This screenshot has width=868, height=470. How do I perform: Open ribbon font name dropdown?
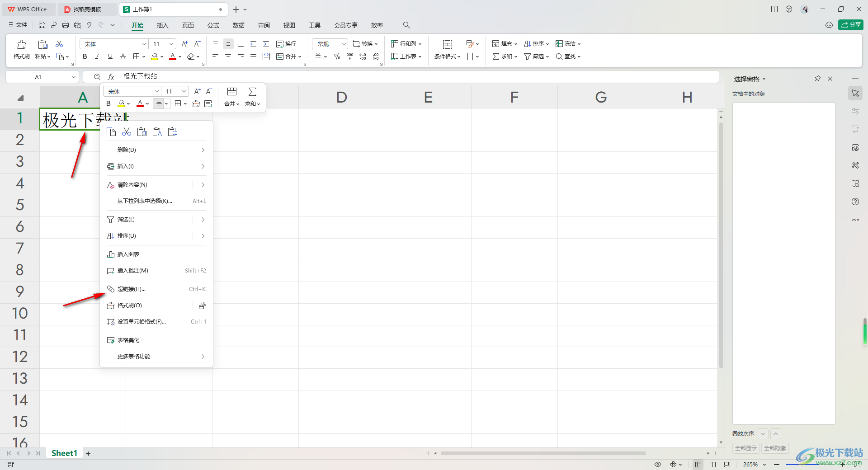(144, 44)
